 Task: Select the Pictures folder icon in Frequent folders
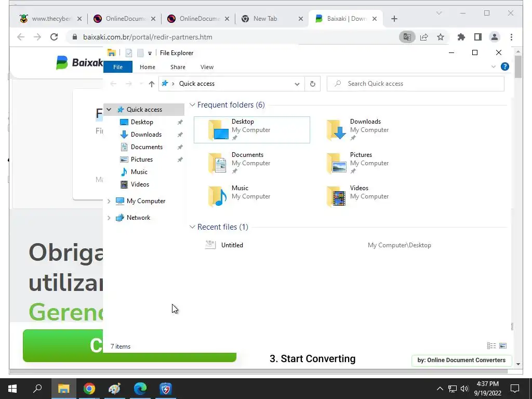point(336,163)
